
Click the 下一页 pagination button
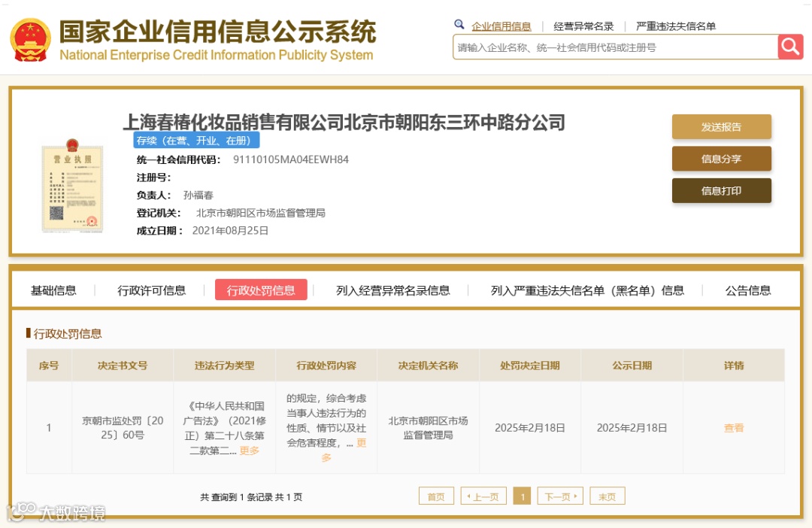560,496
